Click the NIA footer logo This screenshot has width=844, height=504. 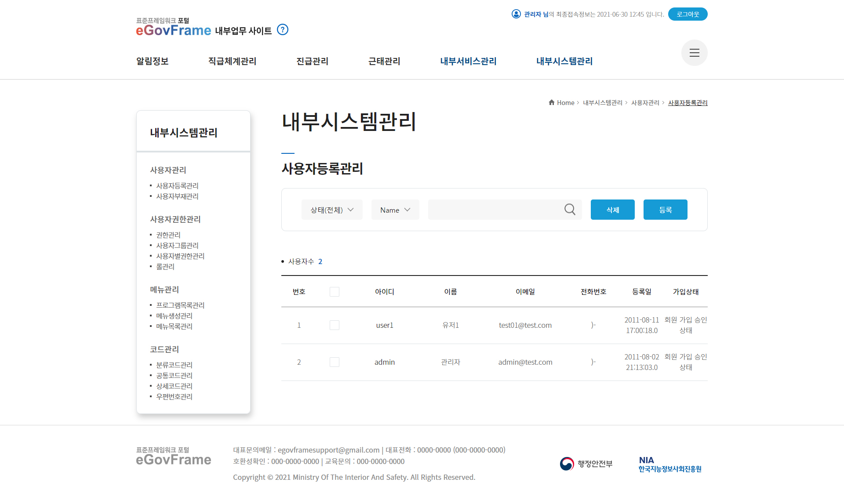click(670, 464)
